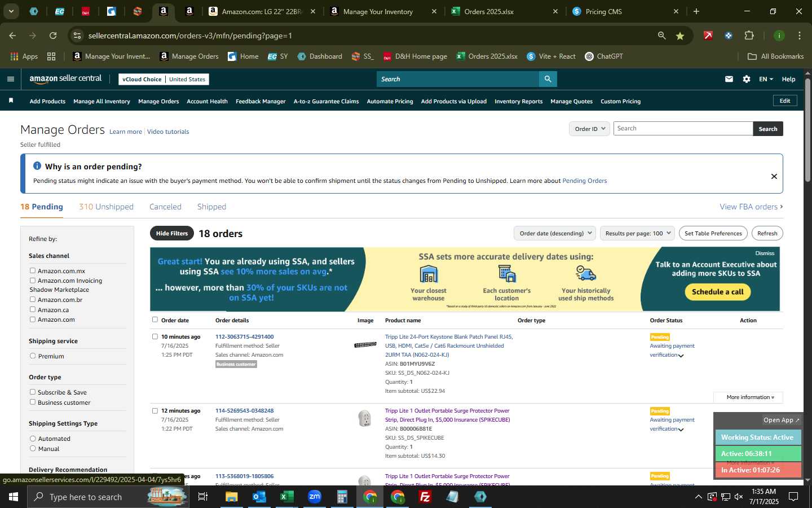Reload the page with browser refresh icon

(x=53, y=36)
